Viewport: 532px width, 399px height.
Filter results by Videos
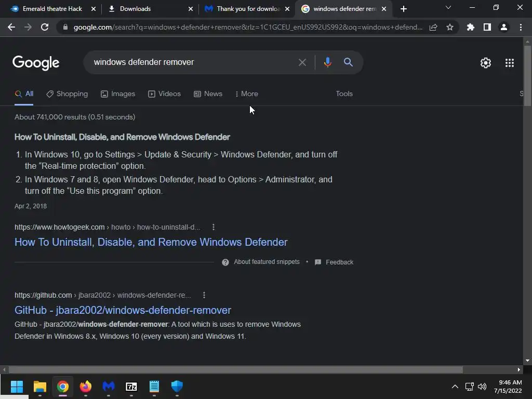point(164,94)
